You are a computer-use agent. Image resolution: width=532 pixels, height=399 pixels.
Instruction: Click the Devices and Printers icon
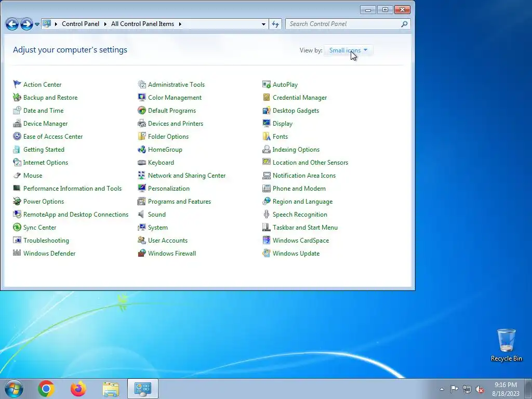142,123
